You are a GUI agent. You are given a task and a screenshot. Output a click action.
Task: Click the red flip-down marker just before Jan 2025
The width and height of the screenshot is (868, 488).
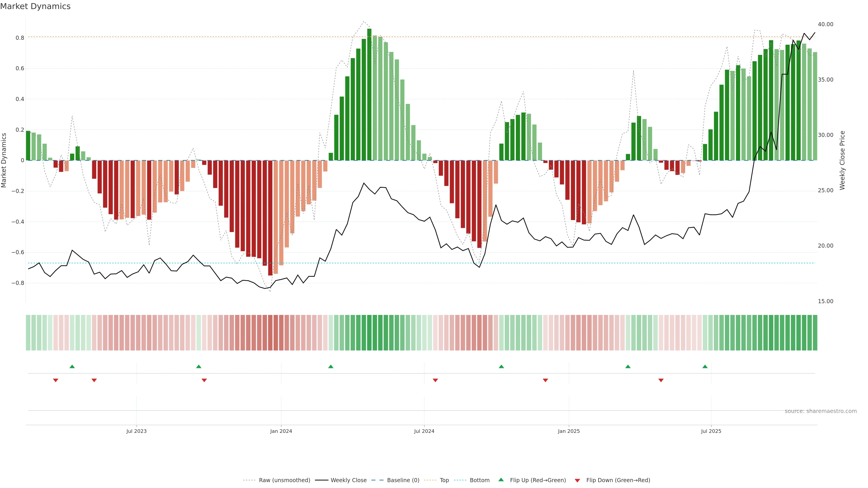pos(545,380)
